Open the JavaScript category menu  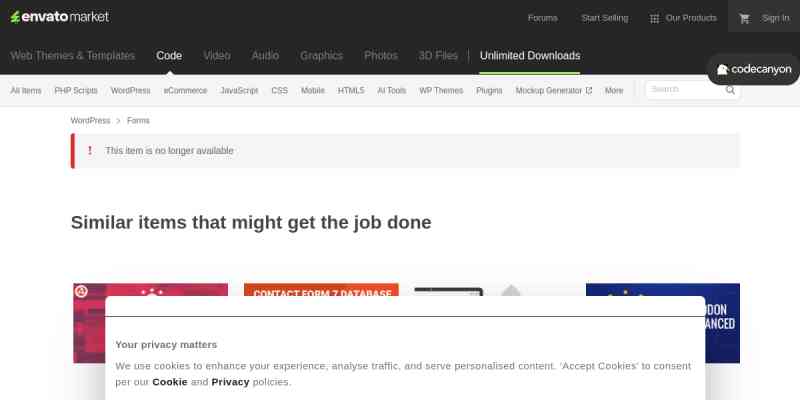239,90
